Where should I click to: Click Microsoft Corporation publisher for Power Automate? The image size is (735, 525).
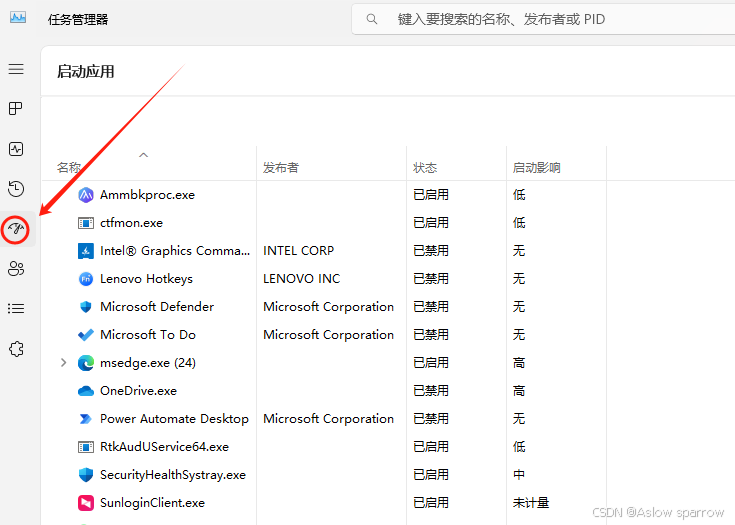(x=329, y=419)
